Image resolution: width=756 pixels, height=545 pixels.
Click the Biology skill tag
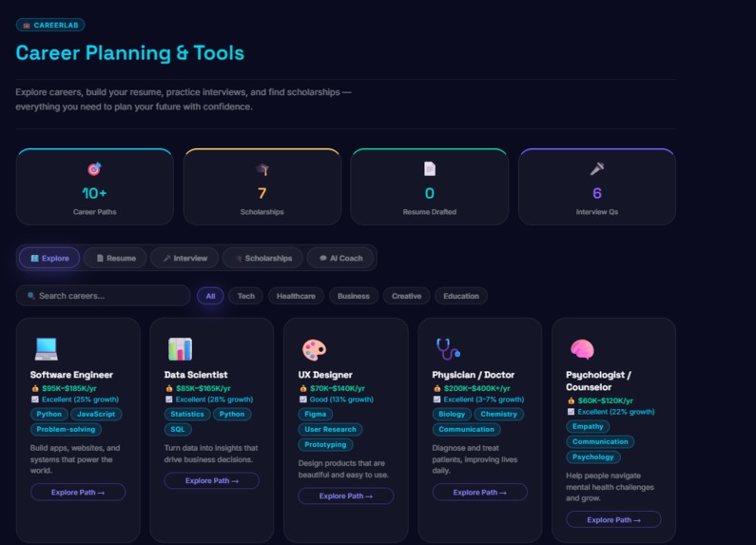[x=452, y=414]
